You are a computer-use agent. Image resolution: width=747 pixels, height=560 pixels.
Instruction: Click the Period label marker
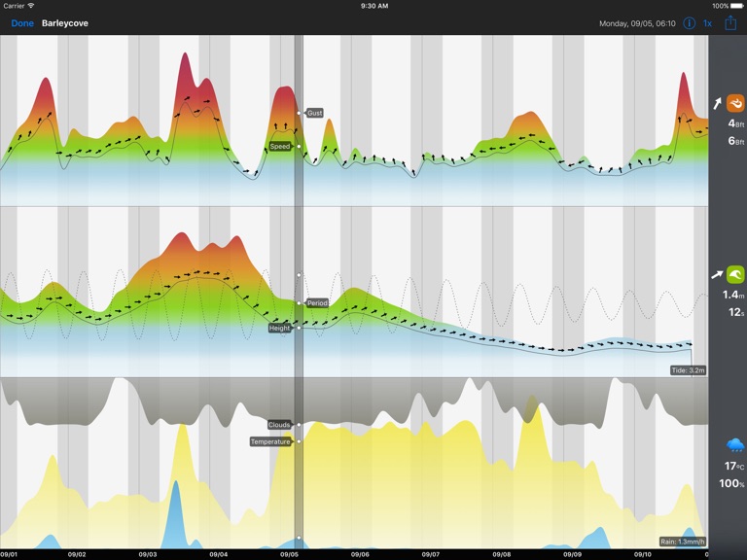317,303
